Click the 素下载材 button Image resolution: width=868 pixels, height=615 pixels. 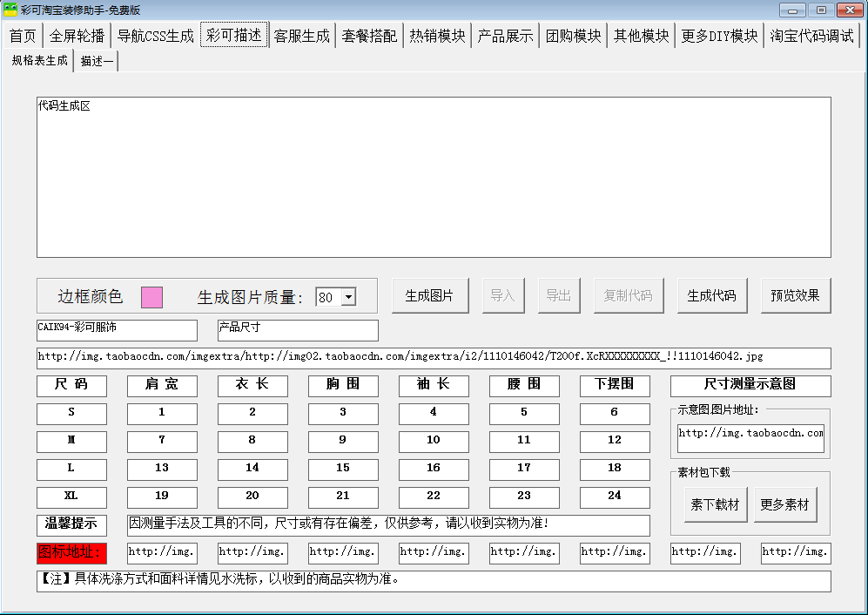pos(715,504)
